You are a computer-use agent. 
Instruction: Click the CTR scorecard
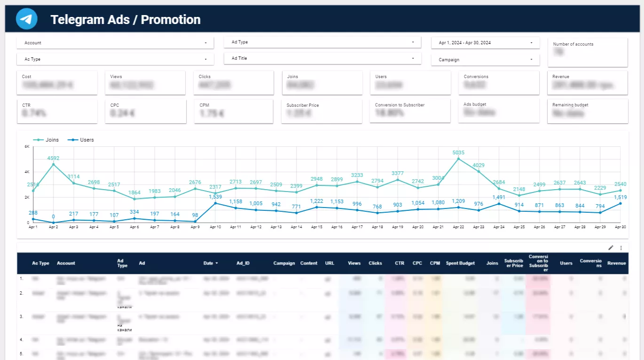(x=57, y=111)
